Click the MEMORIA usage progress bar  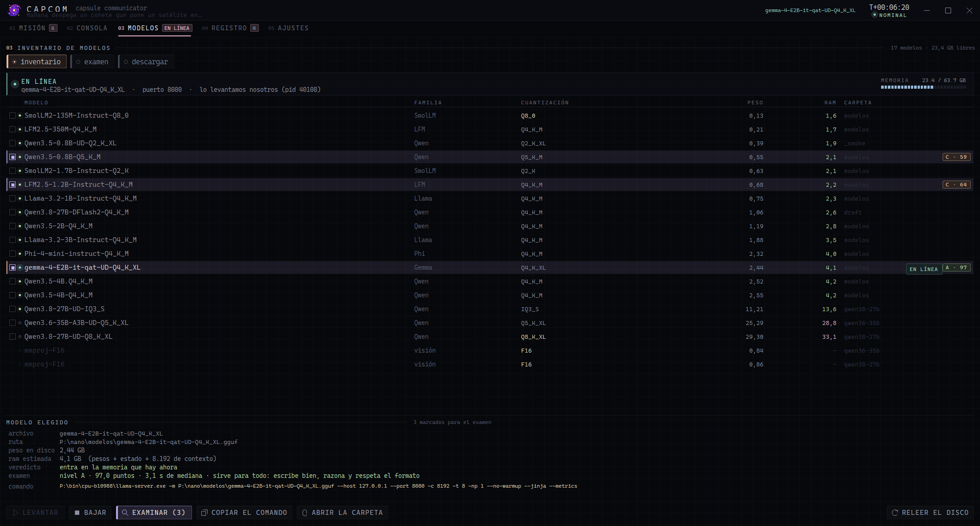(x=923, y=87)
